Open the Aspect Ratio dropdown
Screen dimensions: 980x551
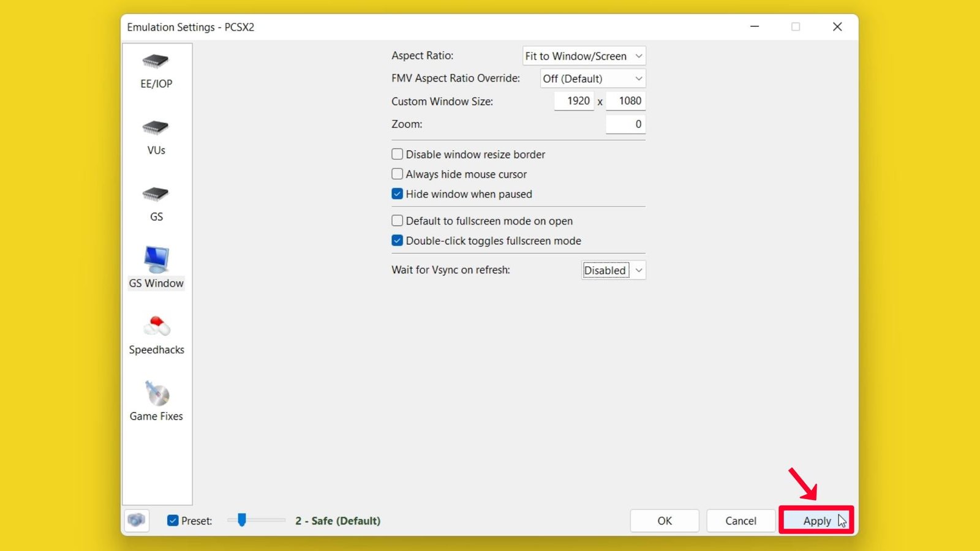(x=584, y=56)
